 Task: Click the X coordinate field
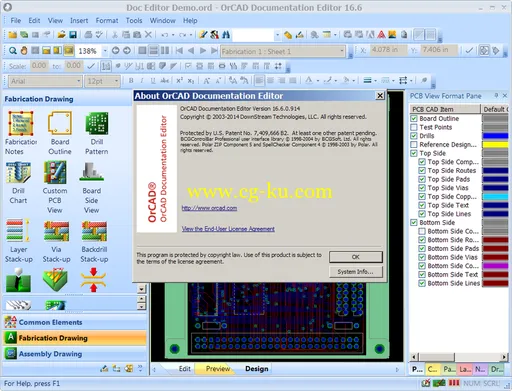click(388, 50)
